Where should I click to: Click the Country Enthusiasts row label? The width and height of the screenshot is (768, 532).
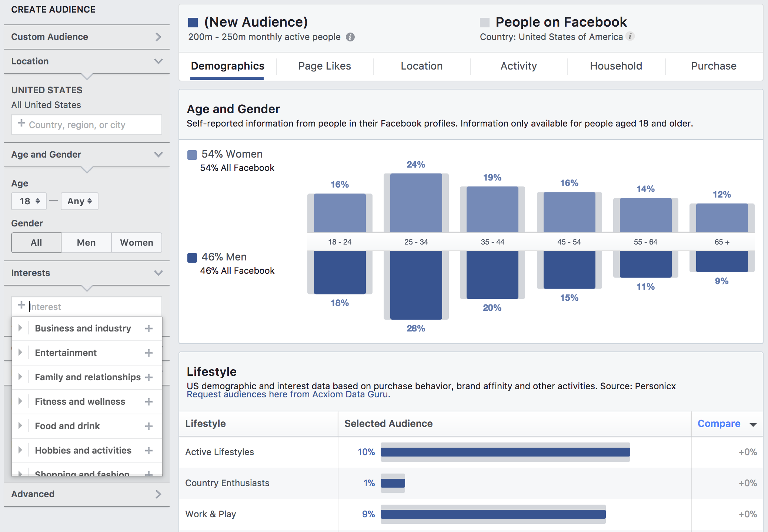pos(227,483)
